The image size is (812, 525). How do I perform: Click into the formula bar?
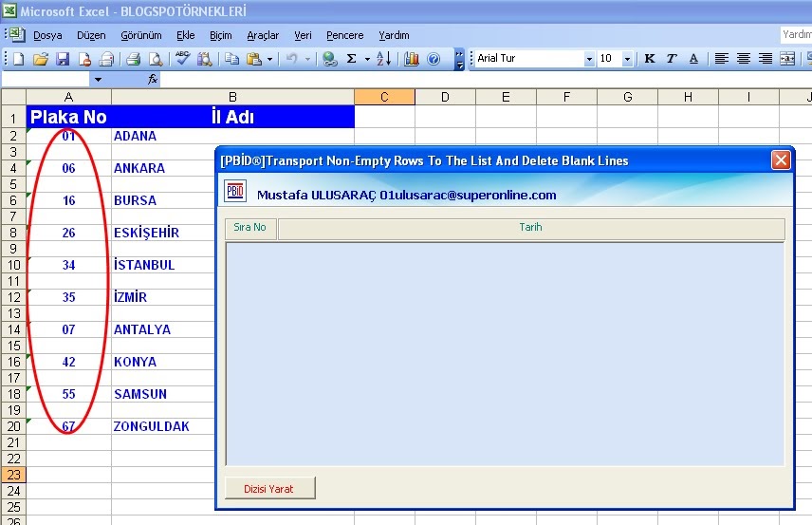[486, 80]
